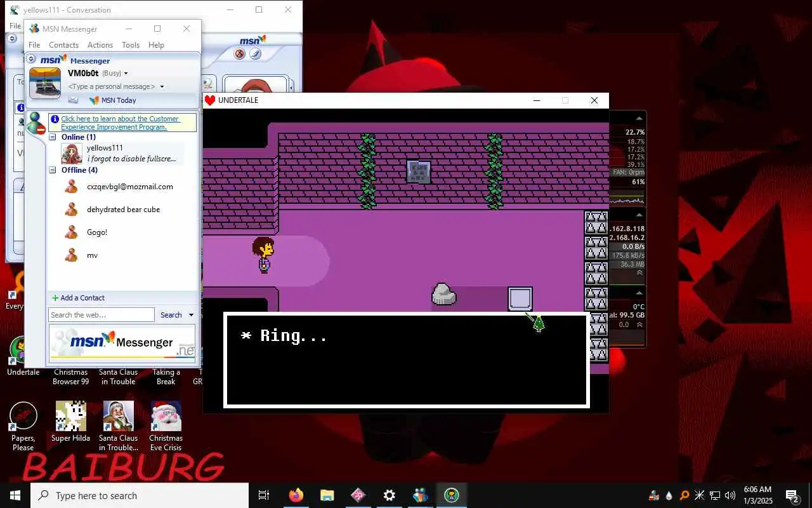
Task: Click the floor pressure switch in Undertale
Action: pos(520,299)
